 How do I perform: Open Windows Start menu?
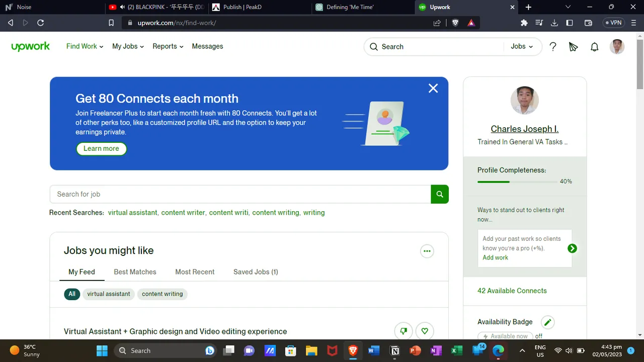click(102, 350)
